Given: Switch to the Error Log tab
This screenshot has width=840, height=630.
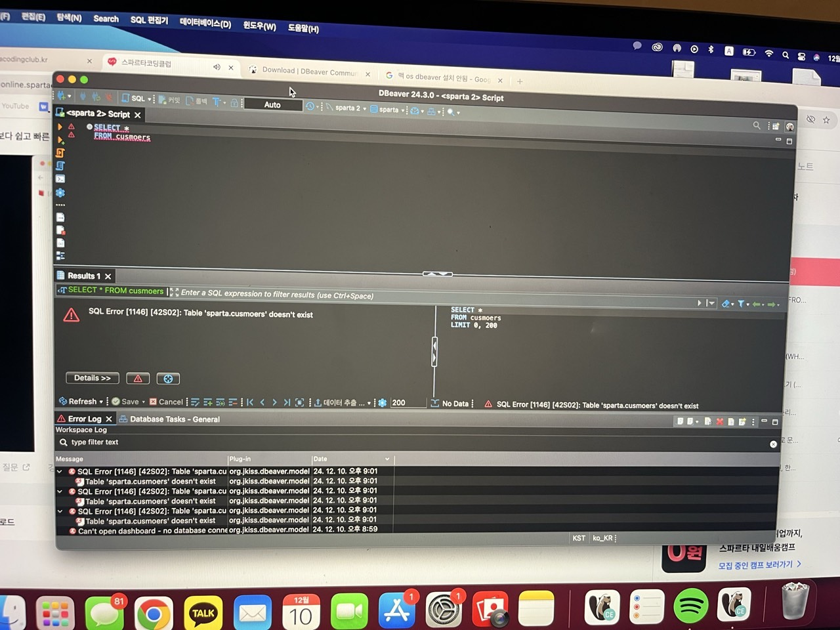Looking at the screenshot, I should [85, 419].
